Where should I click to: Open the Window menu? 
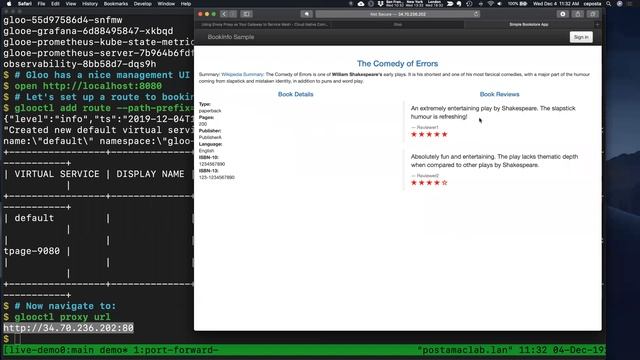click(166, 4)
